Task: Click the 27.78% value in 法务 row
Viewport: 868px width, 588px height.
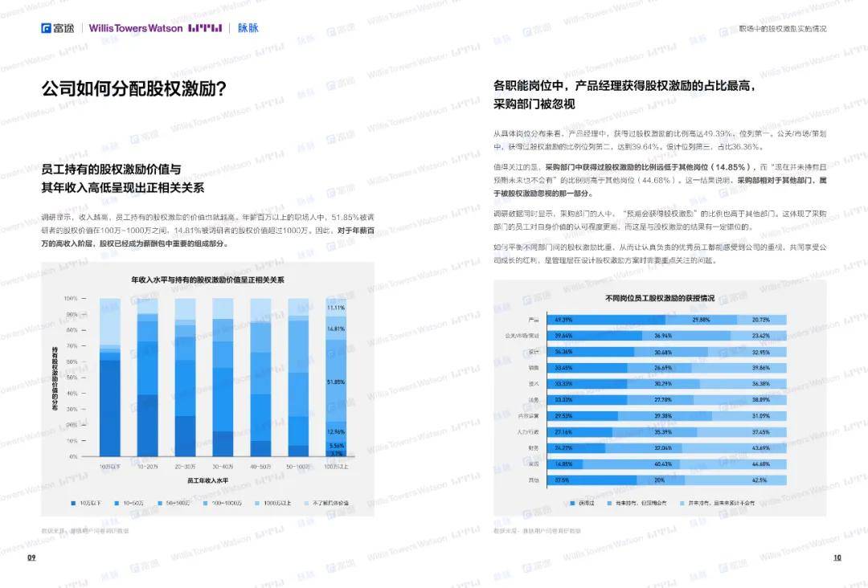Action: coord(663,400)
